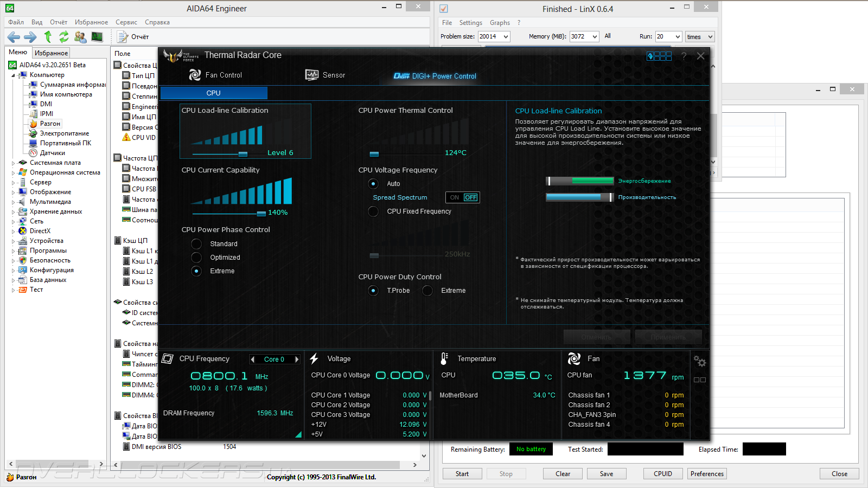Image resolution: width=868 pixels, height=488 pixels.
Task: Expand the Системная плата tree node
Action: pyautogui.click(x=14, y=163)
